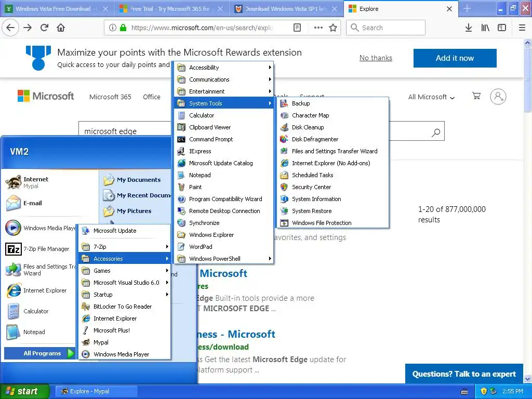Image resolution: width=532 pixels, height=399 pixels.
Task: Expand the 7-Zip programs submenu
Action: click(125, 247)
